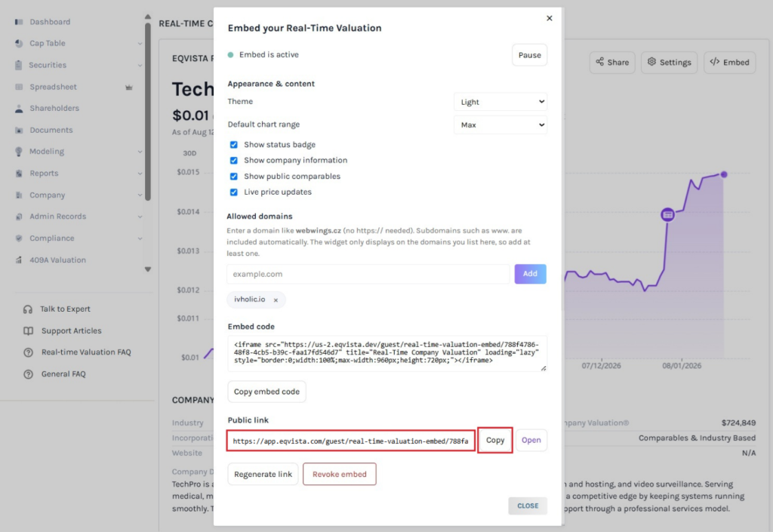Expand the Company menu chevron
This screenshot has width=773, height=532.
tap(140, 195)
